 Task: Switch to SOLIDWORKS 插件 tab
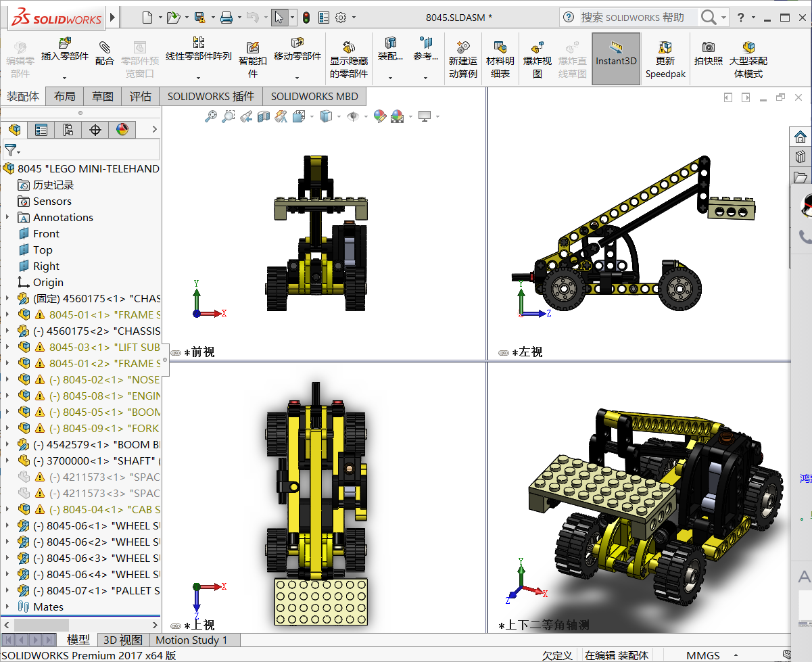211,97
